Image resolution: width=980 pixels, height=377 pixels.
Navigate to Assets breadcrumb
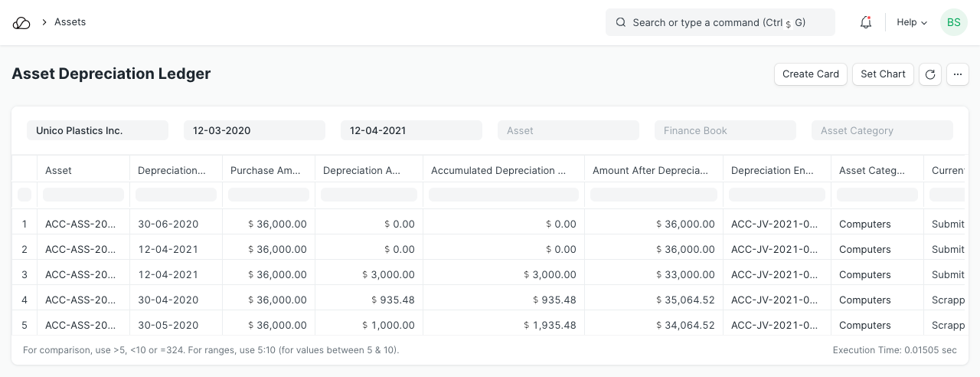70,22
